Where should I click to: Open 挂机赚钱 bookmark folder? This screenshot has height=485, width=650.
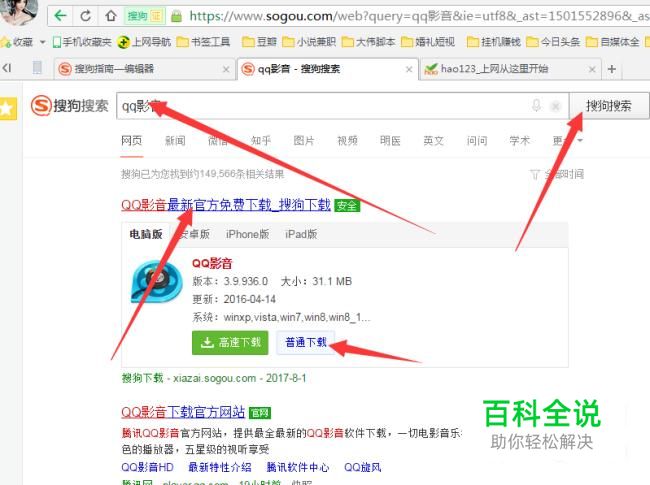point(493,42)
